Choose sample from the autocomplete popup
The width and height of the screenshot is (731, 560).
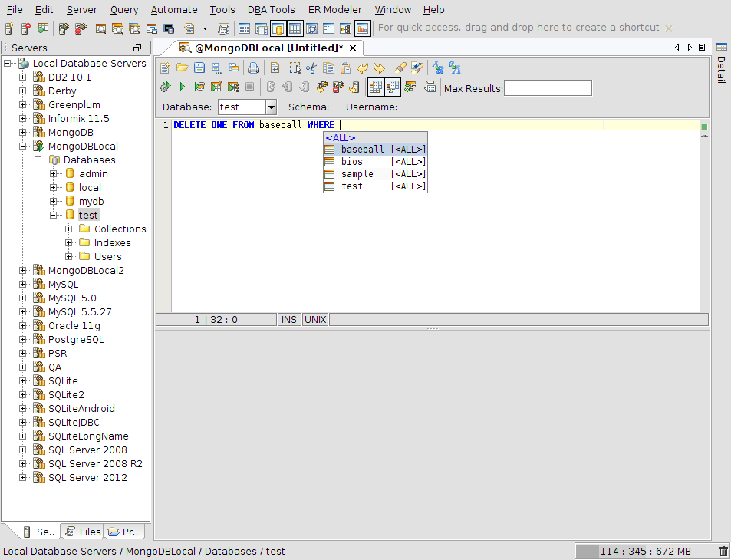click(x=375, y=173)
